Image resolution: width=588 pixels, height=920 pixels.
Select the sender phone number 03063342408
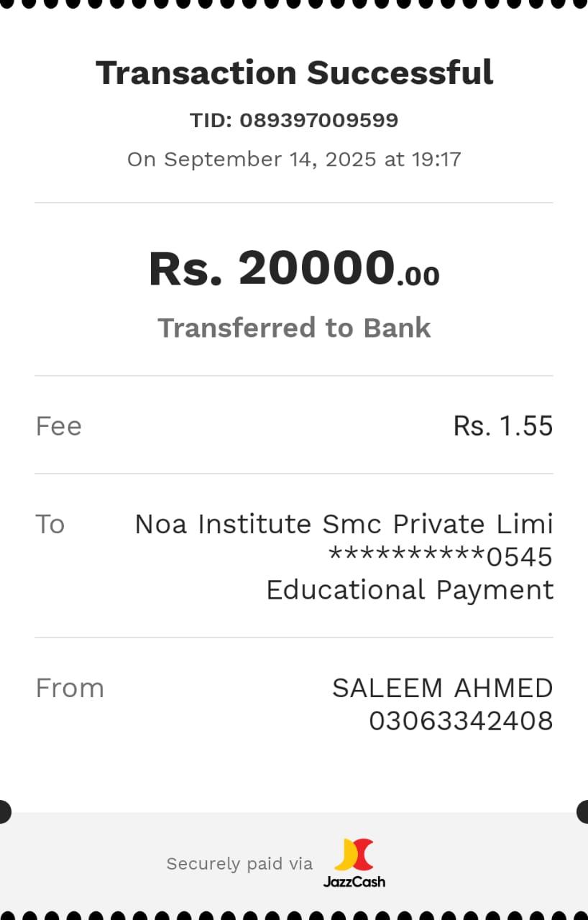pos(461,721)
